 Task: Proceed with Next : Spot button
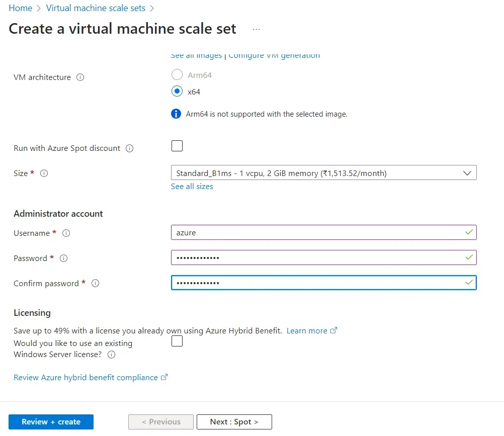click(234, 422)
